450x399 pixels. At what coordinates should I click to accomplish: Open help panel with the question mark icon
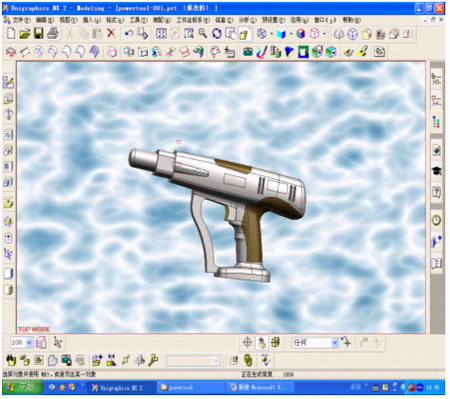437,192
